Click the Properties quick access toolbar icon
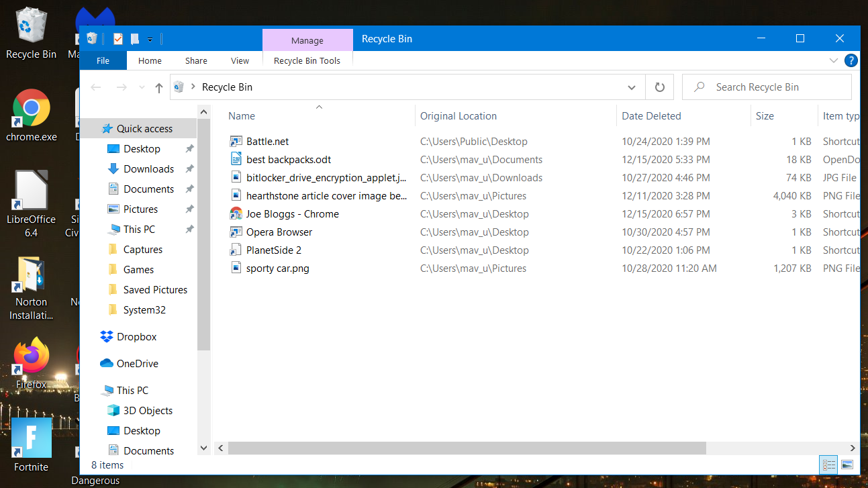Image resolution: width=868 pixels, height=488 pixels. 118,39
